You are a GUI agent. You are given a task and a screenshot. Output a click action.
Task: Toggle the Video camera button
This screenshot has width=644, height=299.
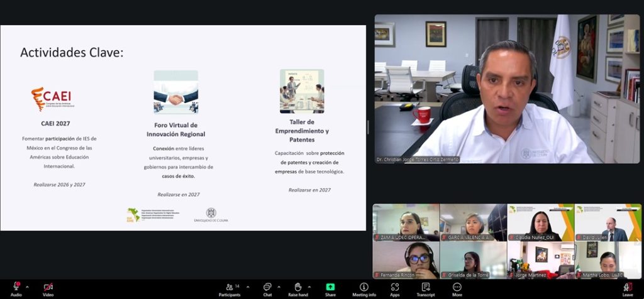pyautogui.click(x=48, y=287)
